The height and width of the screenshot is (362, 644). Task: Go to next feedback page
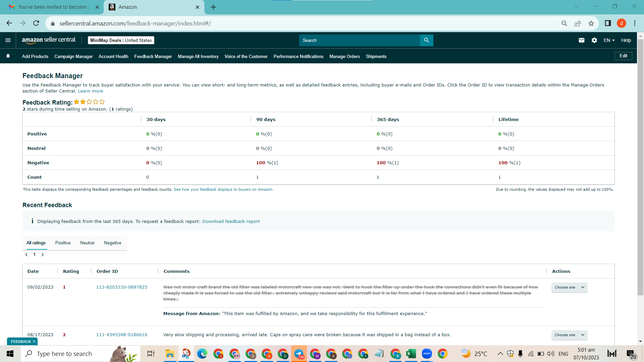pyautogui.click(x=43, y=255)
